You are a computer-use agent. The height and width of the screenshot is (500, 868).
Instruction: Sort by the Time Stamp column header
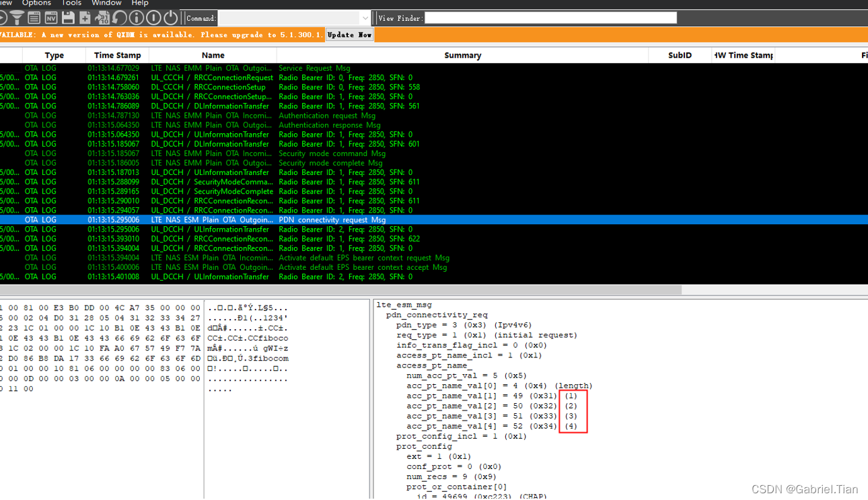tap(118, 55)
